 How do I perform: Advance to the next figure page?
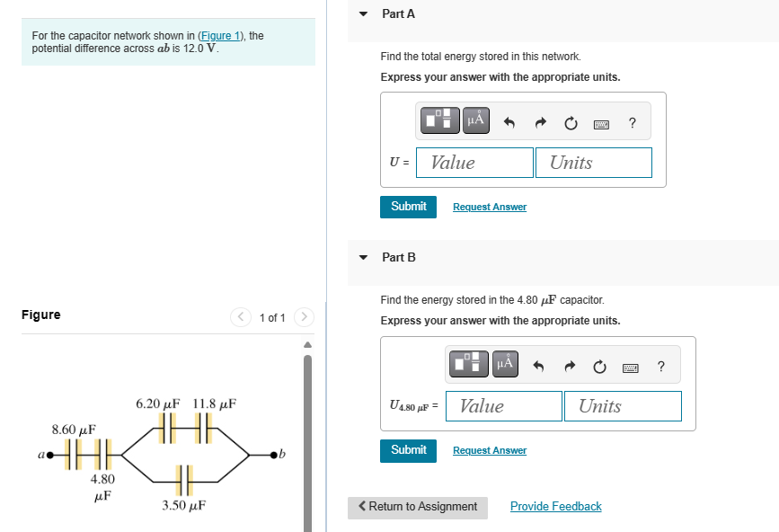point(304,317)
